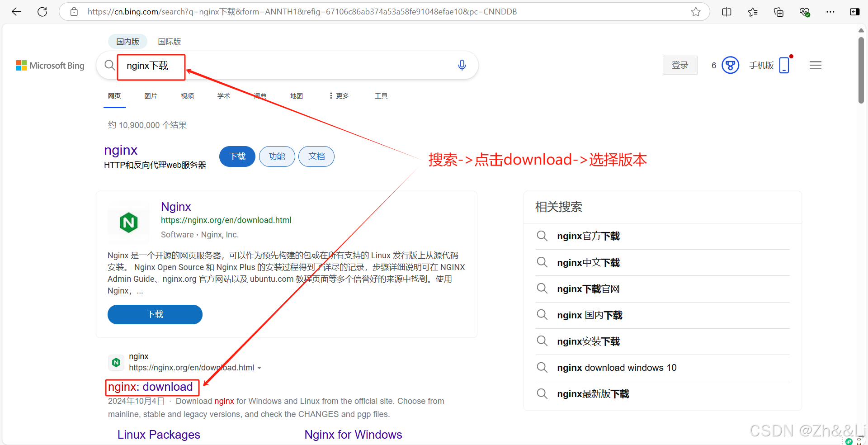Switch to 国内版 search mode

[x=127, y=42]
